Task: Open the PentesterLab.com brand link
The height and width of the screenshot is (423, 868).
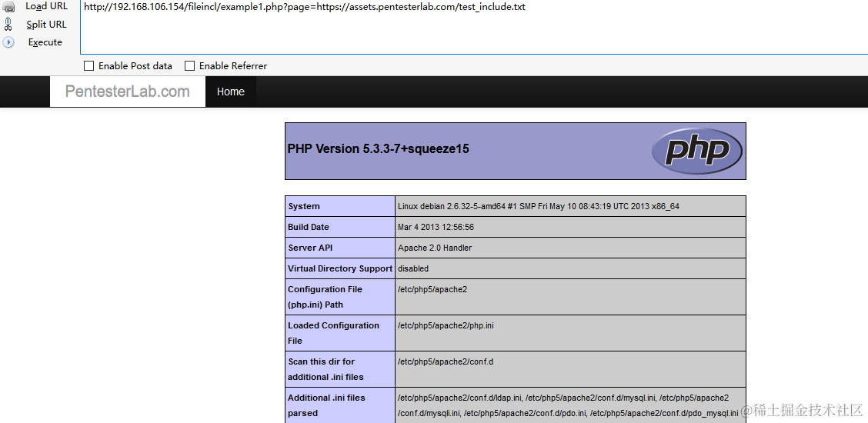Action: (x=127, y=92)
